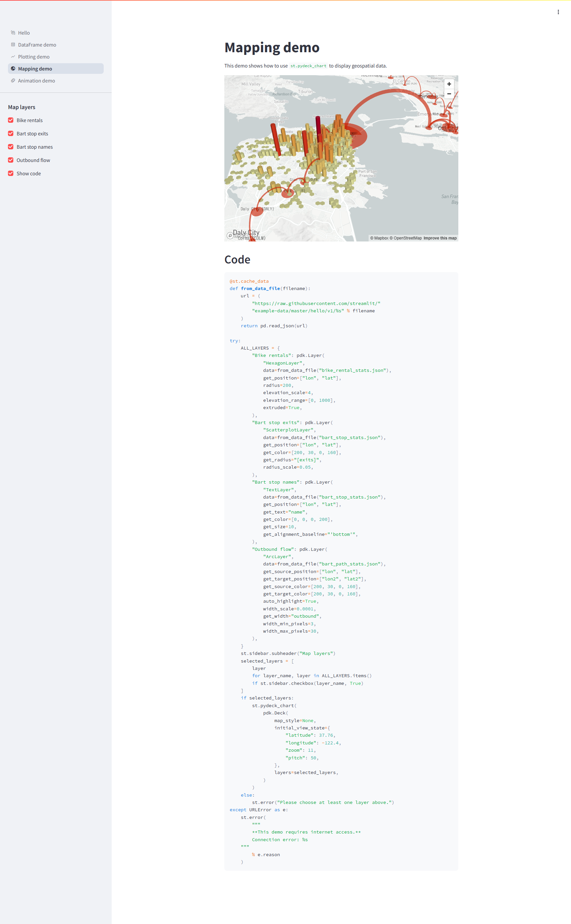The width and height of the screenshot is (571, 924).
Task: Uncheck the Bart stop exits layer
Action: tap(11, 133)
